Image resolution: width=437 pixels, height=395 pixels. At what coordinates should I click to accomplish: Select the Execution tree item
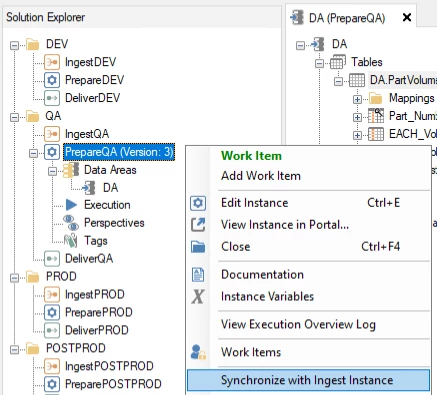click(107, 205)
